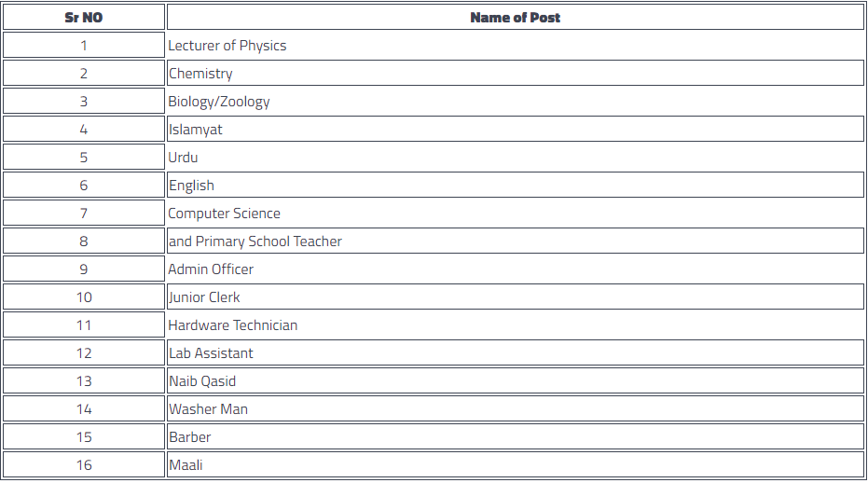868x483 pixels.
Task: Select the 'Junior Clerk' post cell
Action: click(516, 297)
